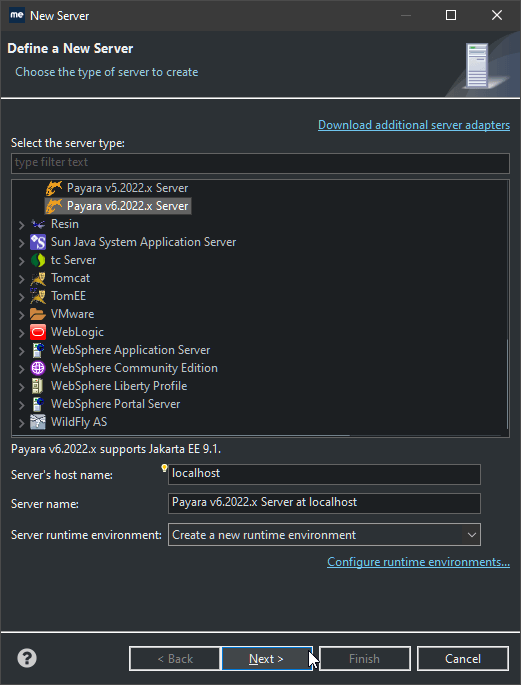Open Download additional server adapters link

(414, 125)
